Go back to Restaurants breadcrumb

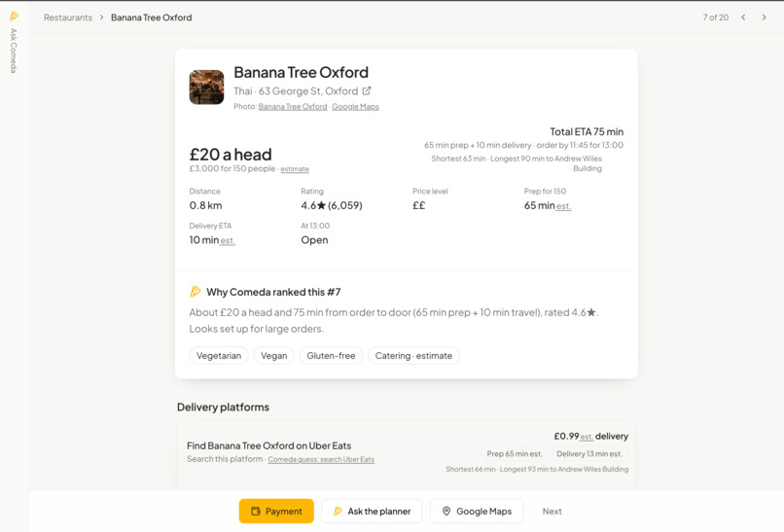(68, 18)
